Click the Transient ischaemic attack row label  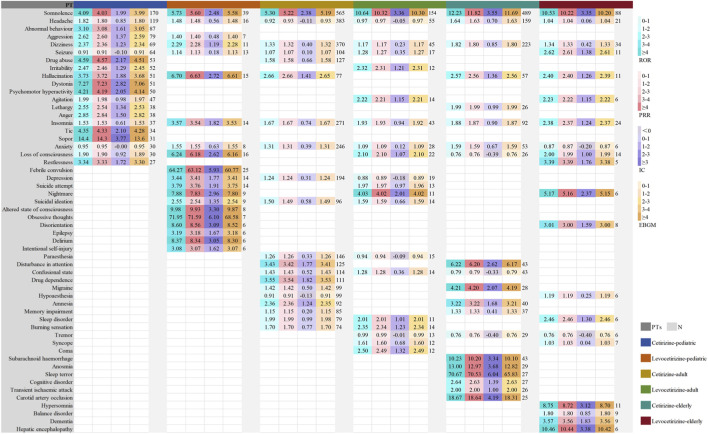tap(42, 390)
